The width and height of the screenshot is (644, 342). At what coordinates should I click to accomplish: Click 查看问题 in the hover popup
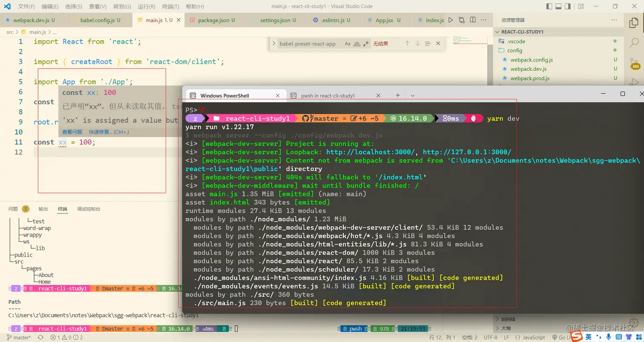coord(72,132)
